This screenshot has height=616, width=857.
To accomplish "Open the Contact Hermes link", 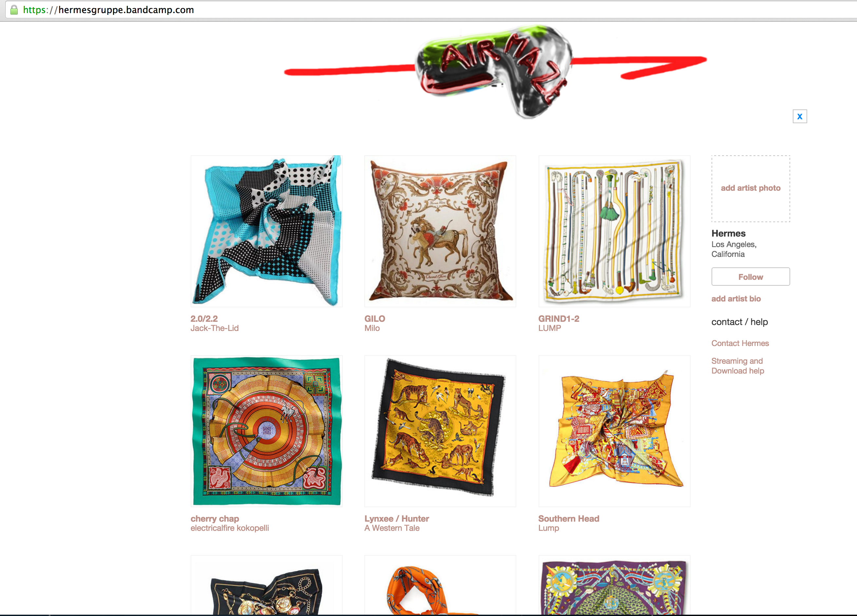I will (740, 343).
